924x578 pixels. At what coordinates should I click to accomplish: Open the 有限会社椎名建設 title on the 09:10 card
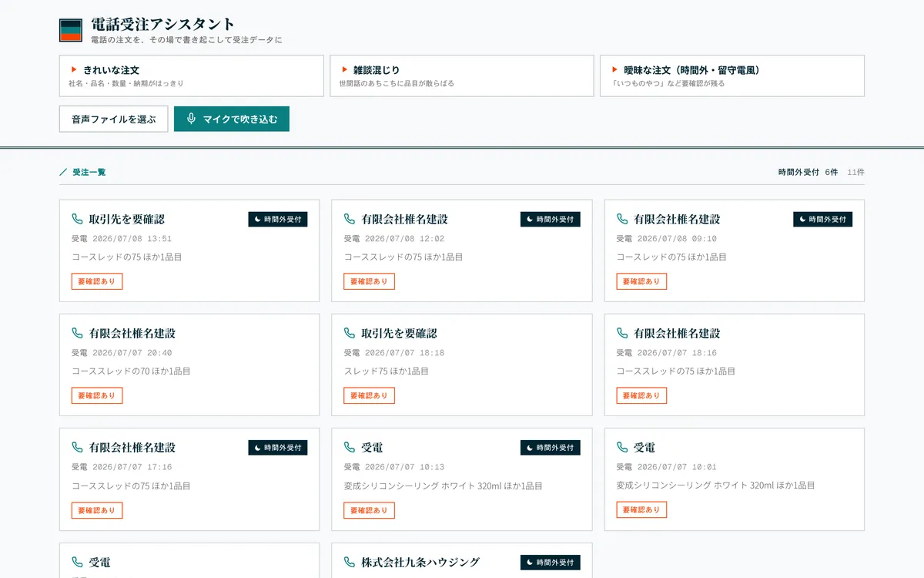[x=677, y=219]
